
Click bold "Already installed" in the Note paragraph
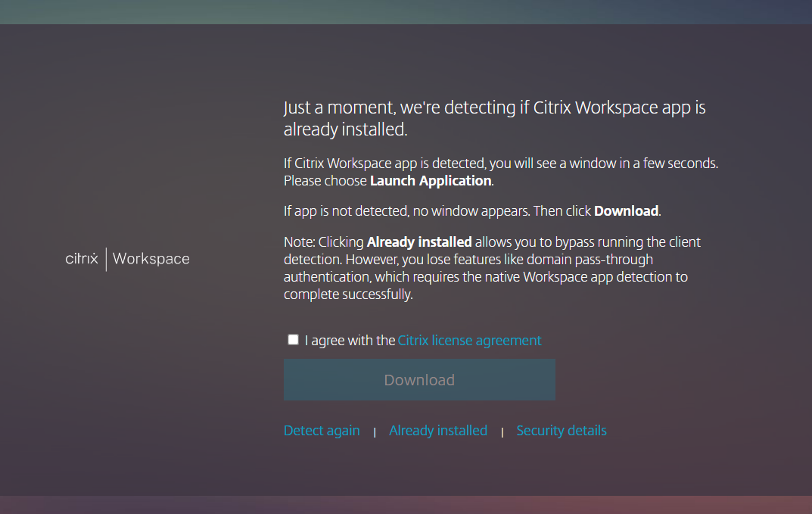[419, 242]
